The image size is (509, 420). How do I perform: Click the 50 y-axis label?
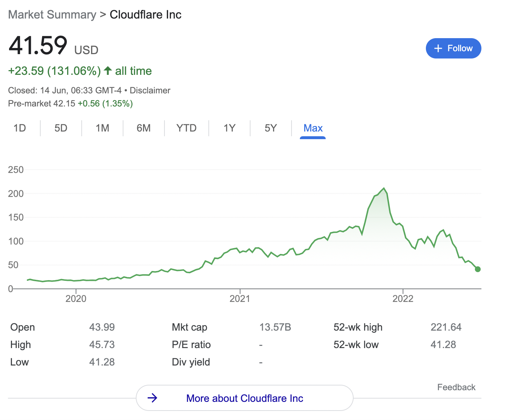(13, 265)
